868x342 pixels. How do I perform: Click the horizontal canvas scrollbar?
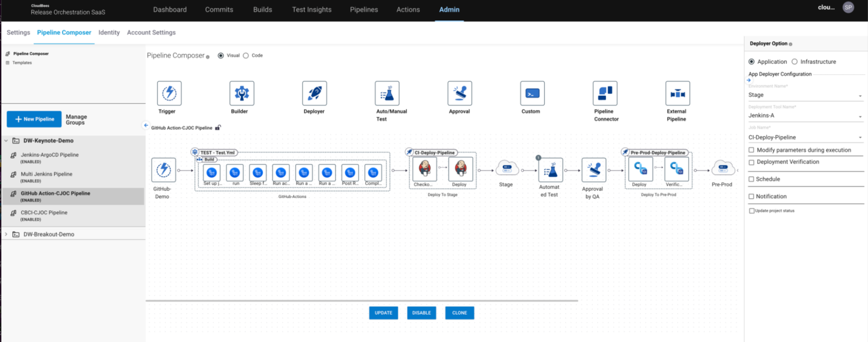362,301
